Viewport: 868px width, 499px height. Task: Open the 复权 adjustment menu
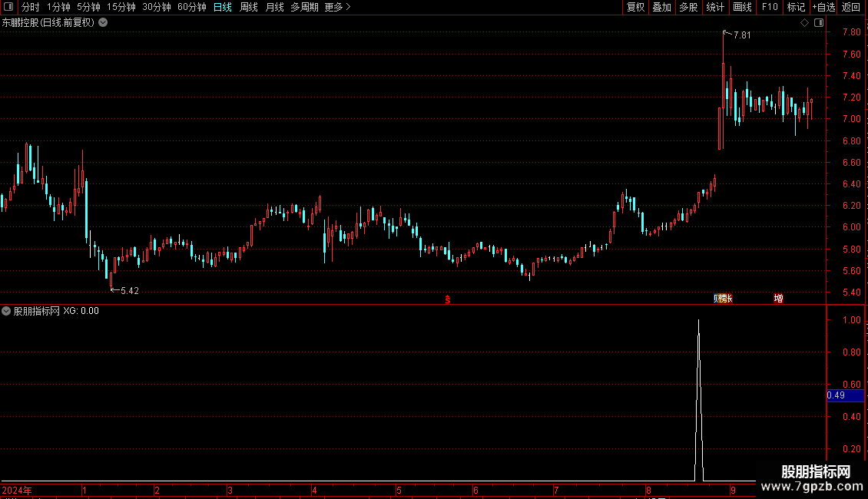635,7
